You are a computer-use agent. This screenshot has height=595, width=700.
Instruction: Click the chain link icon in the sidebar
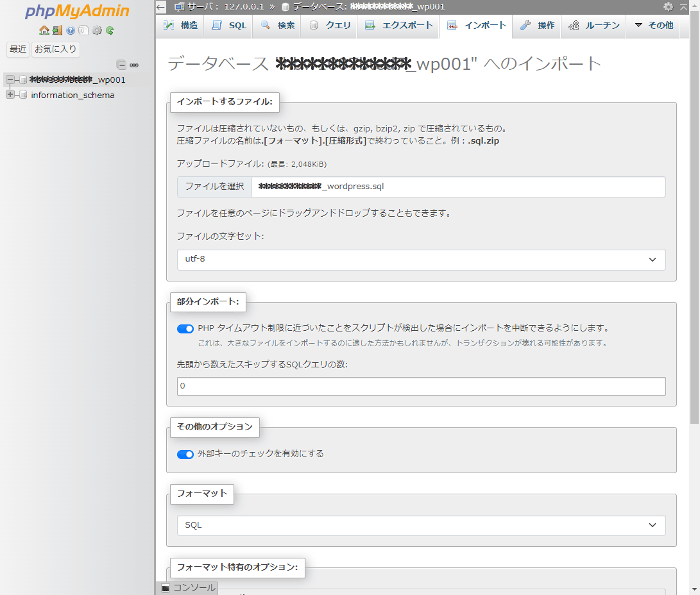pos(134,65)
